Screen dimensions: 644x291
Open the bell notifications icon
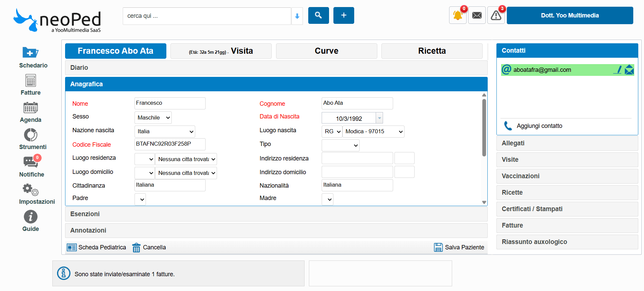pos(458,15)
